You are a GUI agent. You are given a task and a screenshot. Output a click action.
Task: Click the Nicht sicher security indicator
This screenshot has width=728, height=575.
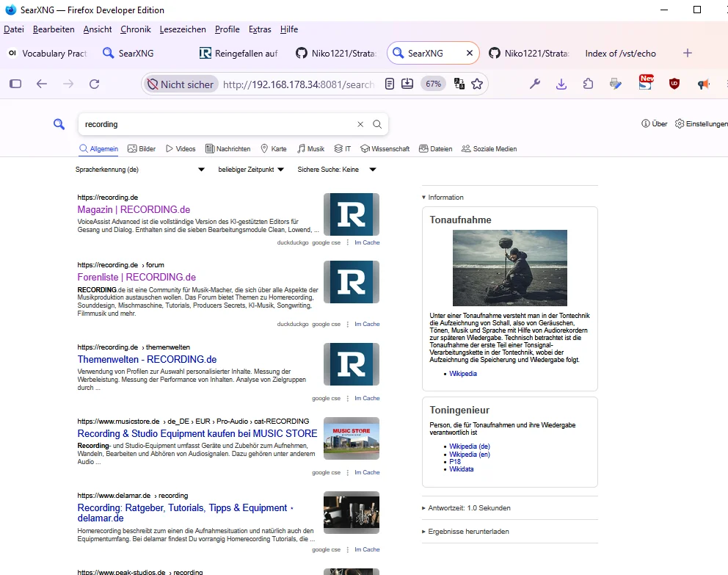click(x=180, y=84)
